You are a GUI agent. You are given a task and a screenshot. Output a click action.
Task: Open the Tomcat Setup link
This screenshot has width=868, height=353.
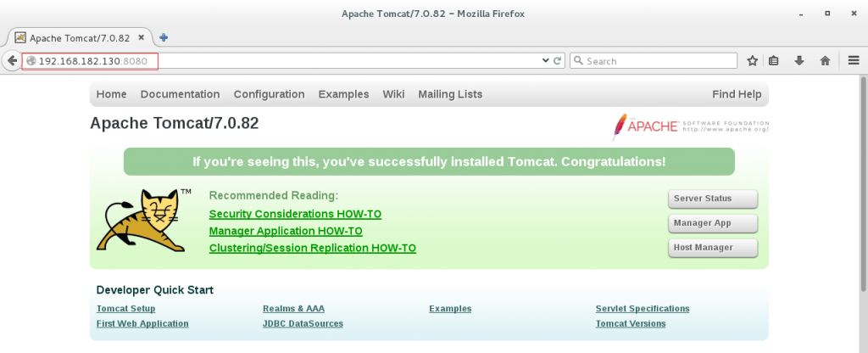[125, 309]
